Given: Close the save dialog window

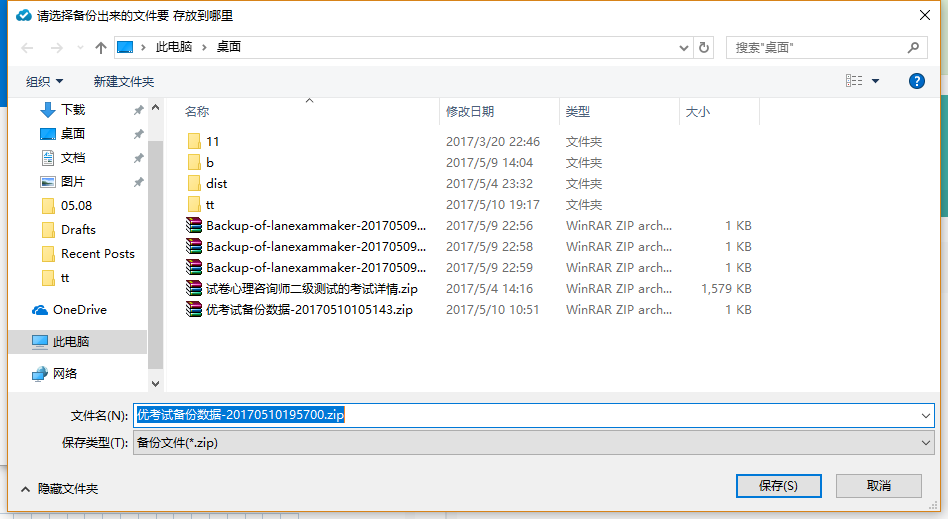Looking at the screenshot, I should coord(924,15).
